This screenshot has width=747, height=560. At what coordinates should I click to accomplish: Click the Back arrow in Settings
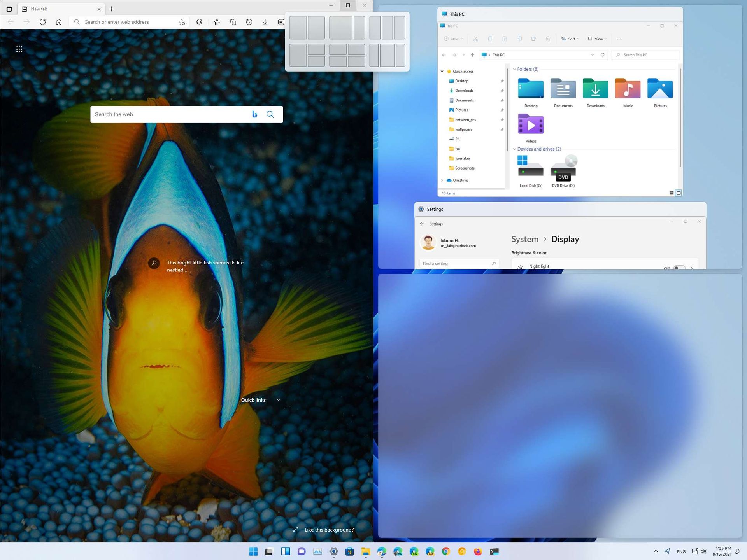click(422, 224)
